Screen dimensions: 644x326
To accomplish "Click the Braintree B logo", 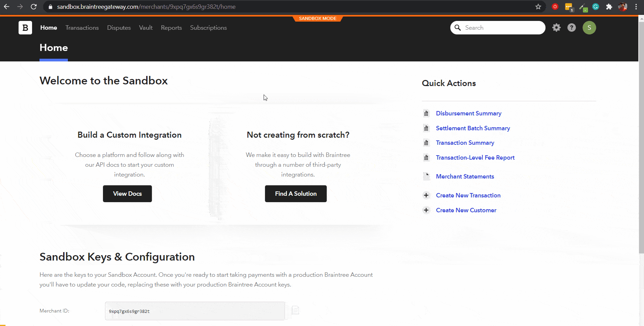I will [x=25, y=28].
